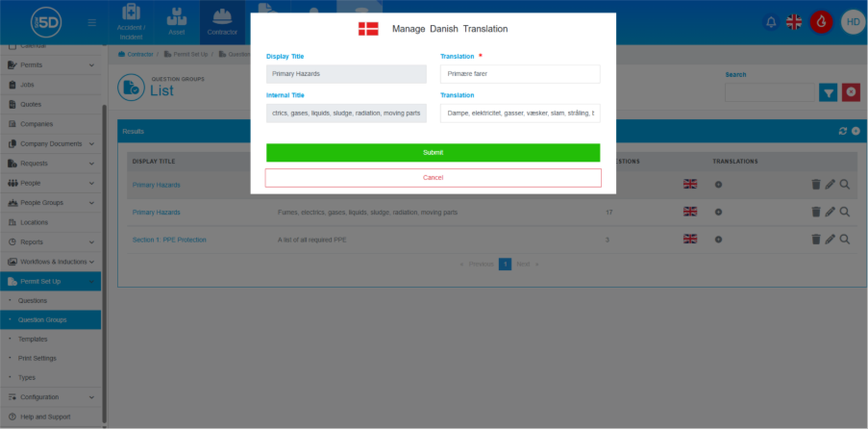Screen dimensions: 868x430
Task: Select Question Groups under Permit Set Up
Action: point(50,319)
